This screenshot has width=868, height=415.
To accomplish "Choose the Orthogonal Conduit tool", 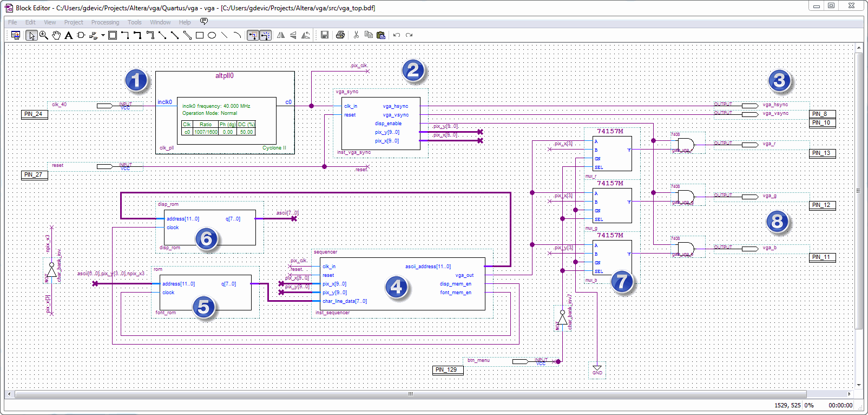I will click(x=150, y=35).
